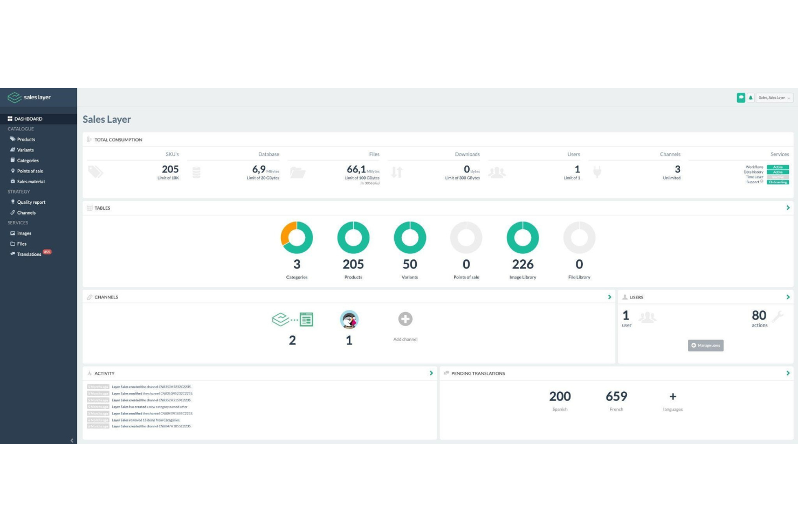Open Sales material in the sidebar

click(30, 182)
